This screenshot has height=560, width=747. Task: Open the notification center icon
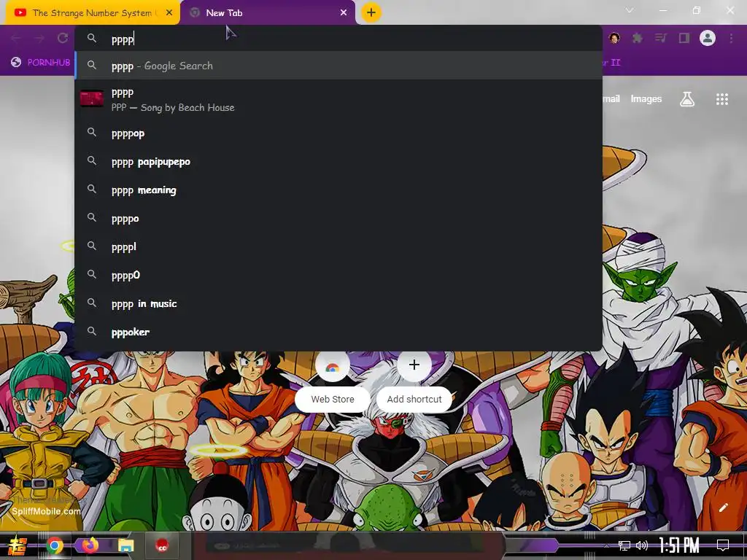[723, 545]
